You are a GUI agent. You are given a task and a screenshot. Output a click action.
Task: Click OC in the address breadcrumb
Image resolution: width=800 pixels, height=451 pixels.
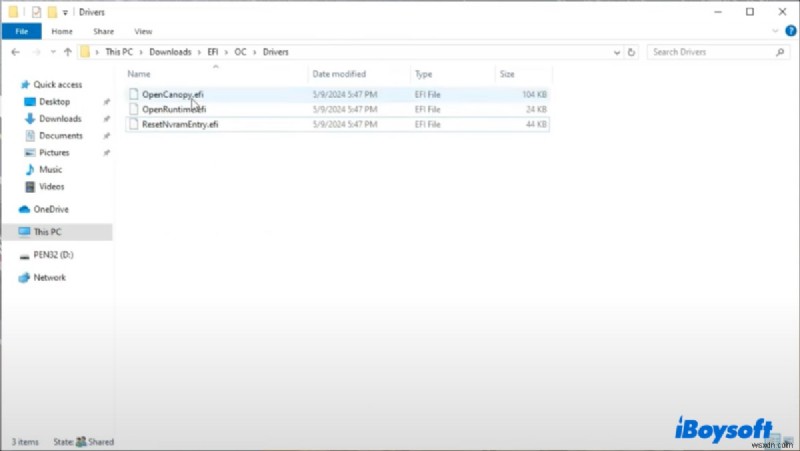pyautogui.click(x=240, y=52)
